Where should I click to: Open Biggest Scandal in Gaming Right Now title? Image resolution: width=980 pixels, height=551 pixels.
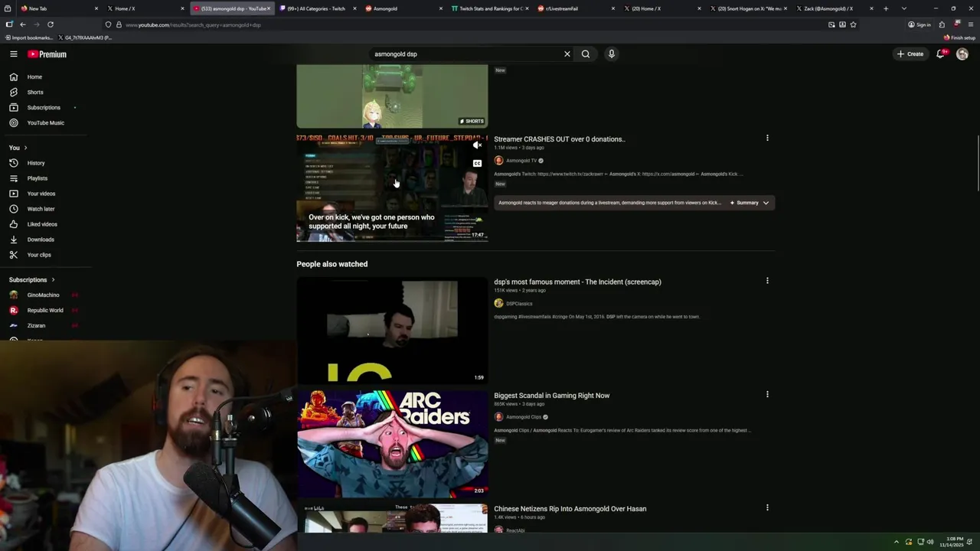point(552,396)
